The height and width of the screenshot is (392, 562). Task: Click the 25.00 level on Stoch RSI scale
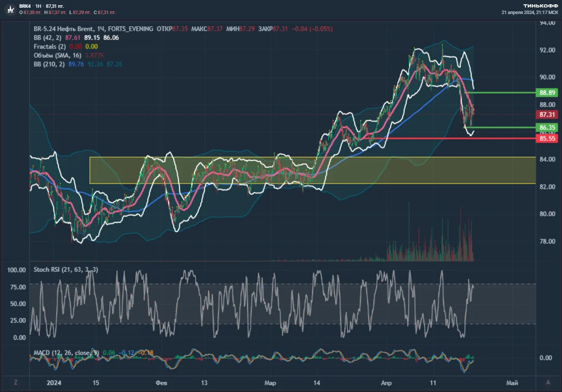tap(18, 320)
